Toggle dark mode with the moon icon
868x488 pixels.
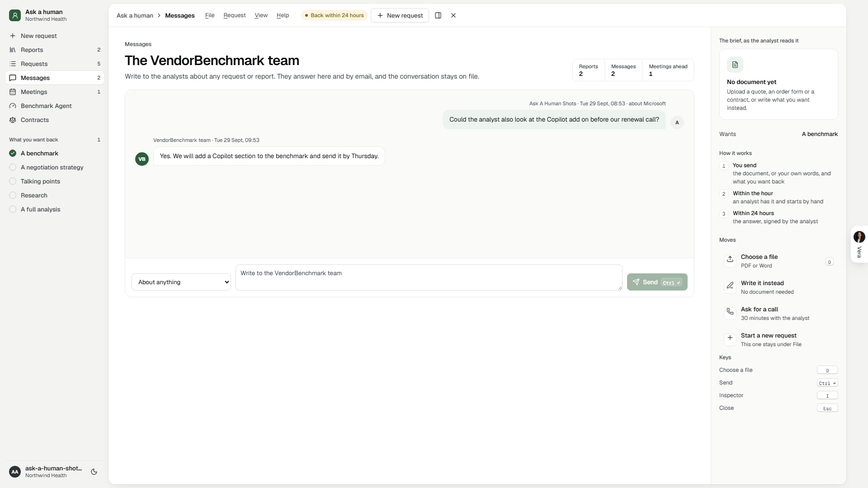[x=94, y=472]
